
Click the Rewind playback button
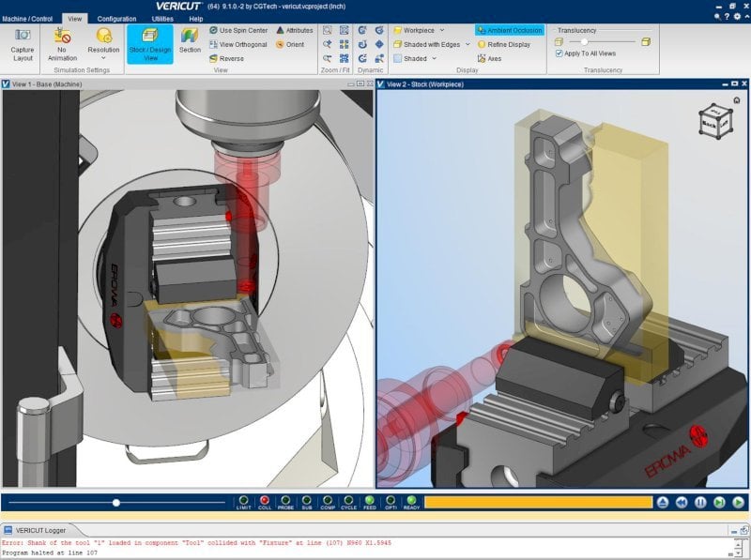[682, 502]
